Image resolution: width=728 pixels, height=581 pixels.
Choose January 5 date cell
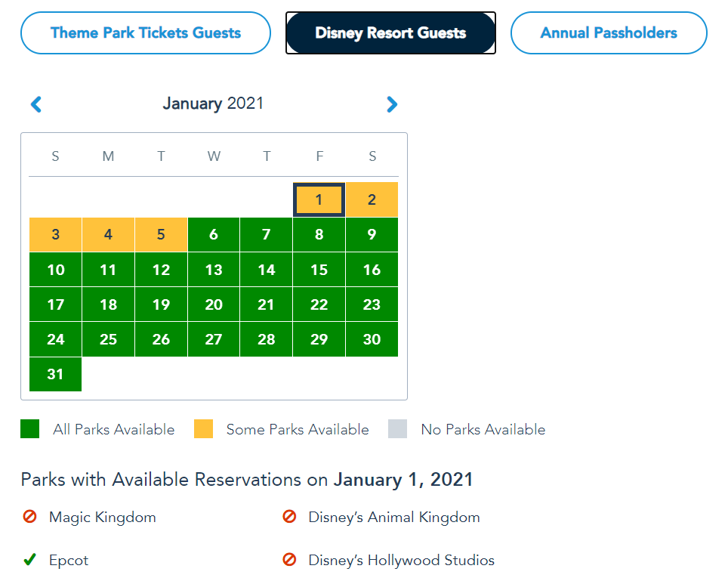coord(161,235)
